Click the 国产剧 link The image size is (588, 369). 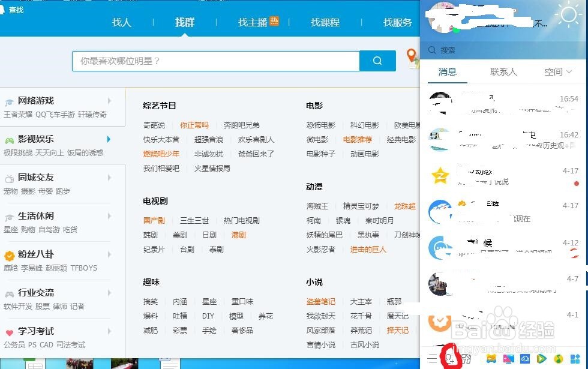point(154,221)
